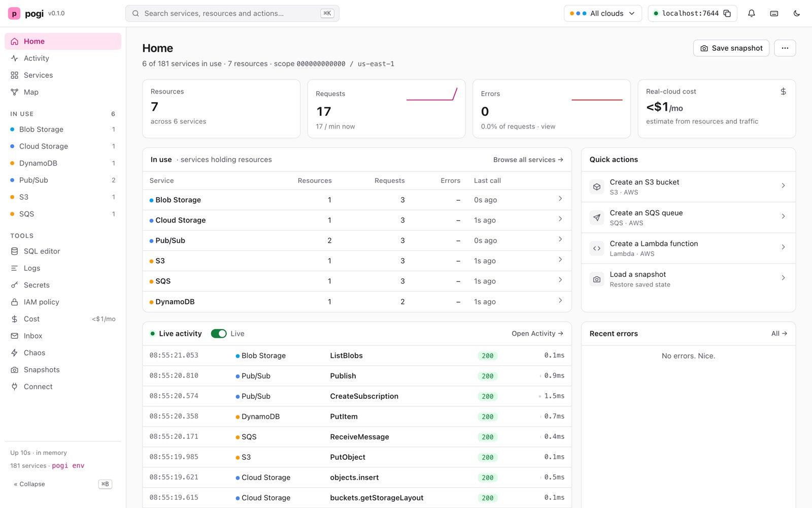812x508 pixels.
Task: Click the PutItem activity entry
Action: point(357,417)
